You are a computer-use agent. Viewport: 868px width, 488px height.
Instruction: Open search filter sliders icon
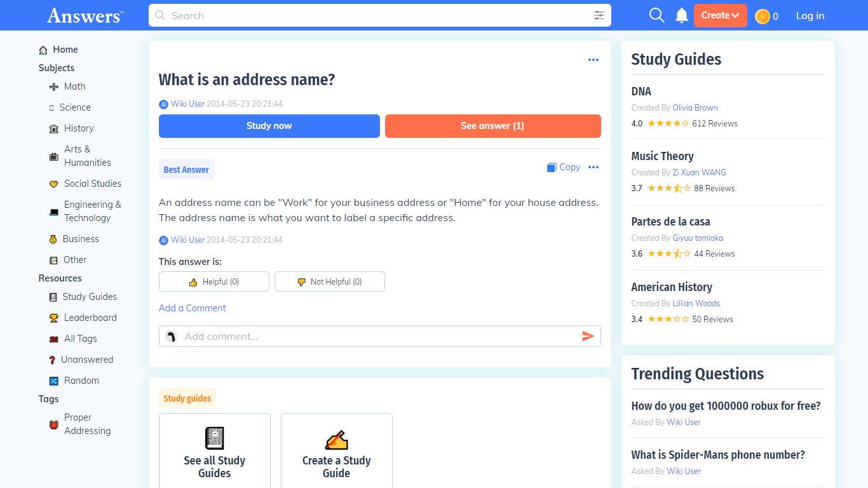(599, 15)
